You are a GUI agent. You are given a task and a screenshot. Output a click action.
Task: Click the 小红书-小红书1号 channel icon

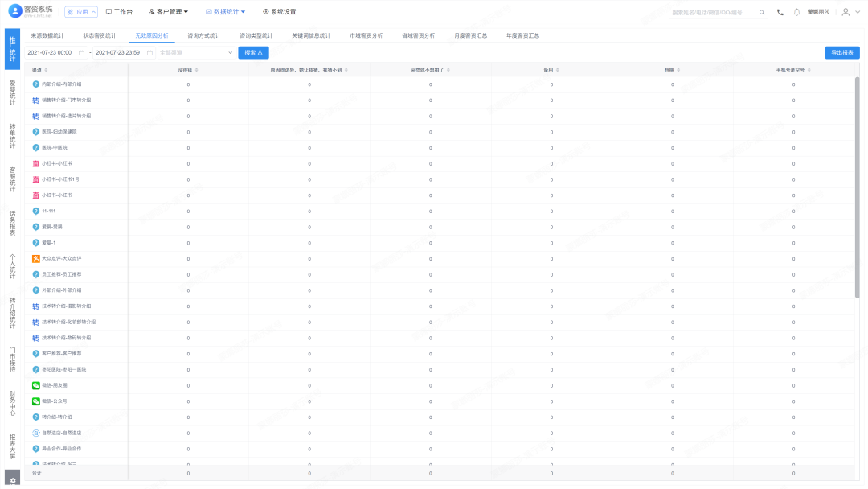point(35,179)
